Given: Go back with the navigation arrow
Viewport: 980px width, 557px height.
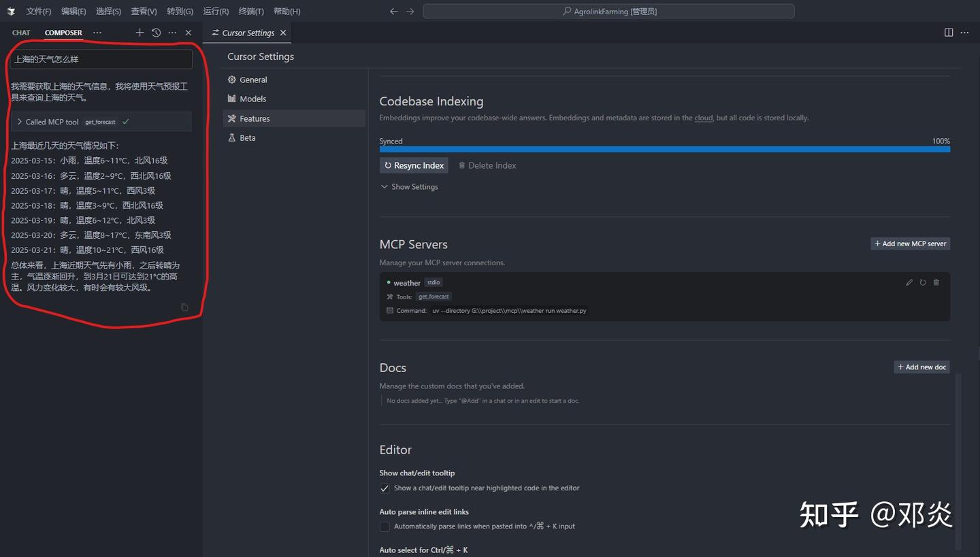Looking at the screenshot, I should click(393, 12).
